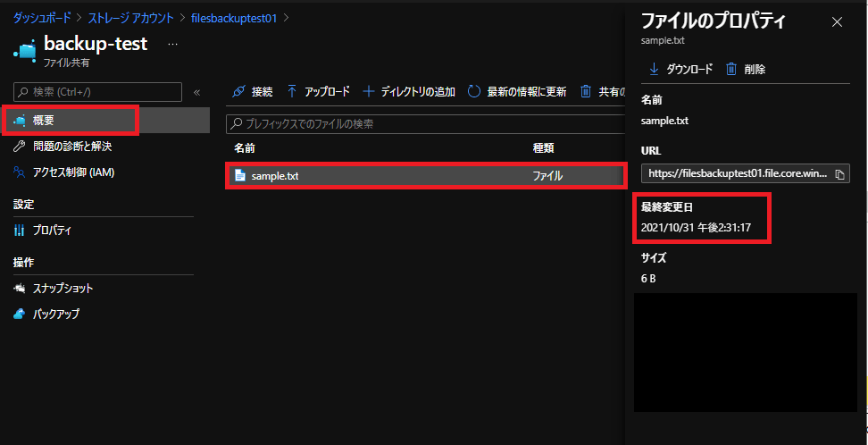Sort by the 種類 column header
Screen dimensions: 868x445
[x=543, y=148]
